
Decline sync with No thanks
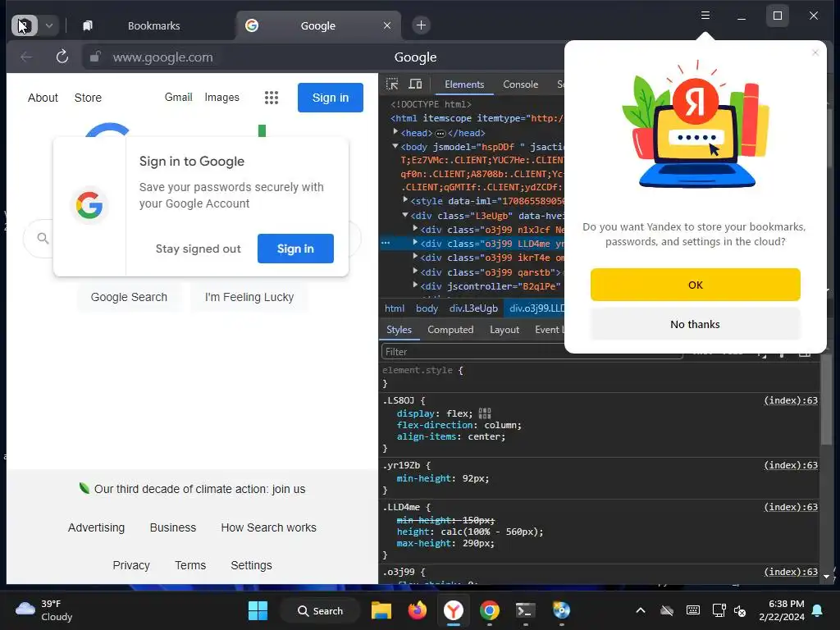pyautogui.click(x=696, y=324)
